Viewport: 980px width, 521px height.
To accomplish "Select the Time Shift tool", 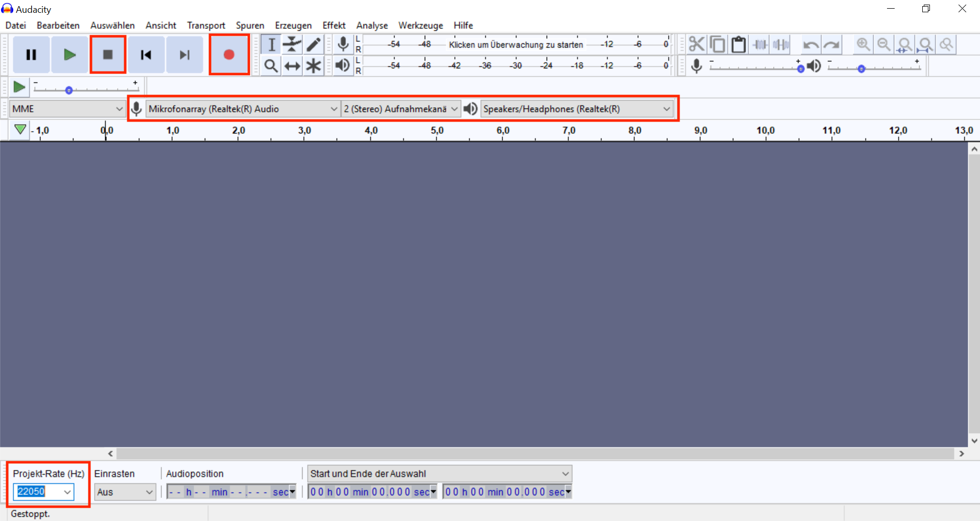I will (x=292, y=66).
